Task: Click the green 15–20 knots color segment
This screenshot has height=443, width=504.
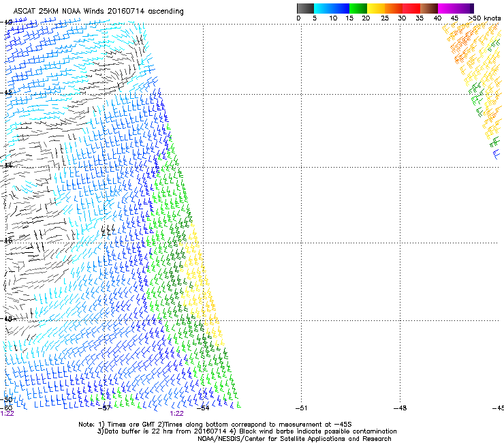Action: pyautogui.click(x=358, y=8)
